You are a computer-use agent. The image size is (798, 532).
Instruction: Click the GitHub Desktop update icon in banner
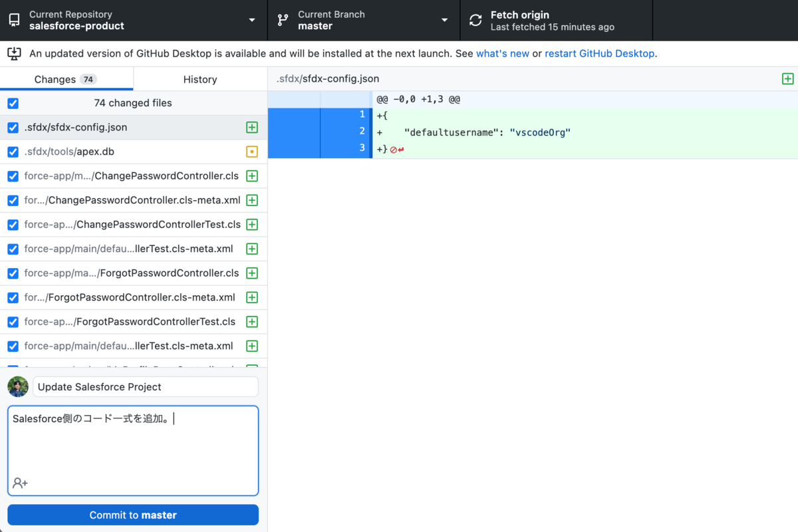(13, 53)
